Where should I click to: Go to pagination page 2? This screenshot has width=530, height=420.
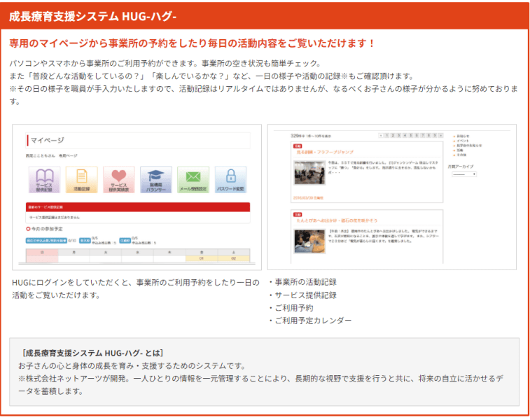(x=393, y=136)
